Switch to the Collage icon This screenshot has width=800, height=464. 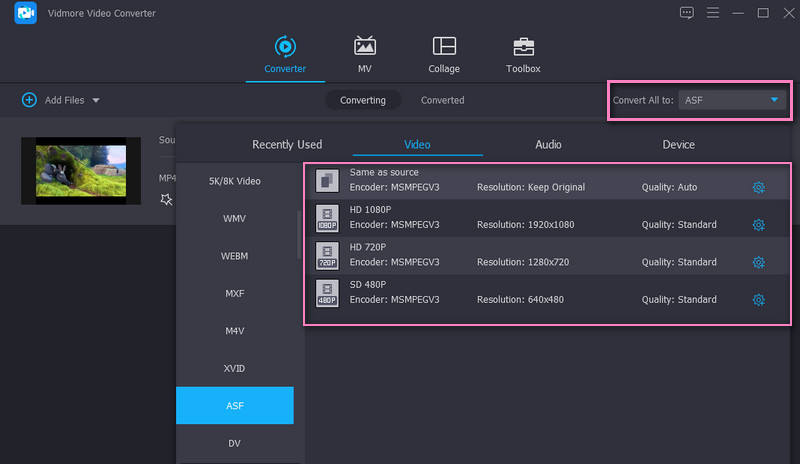[x=444, y=47]
